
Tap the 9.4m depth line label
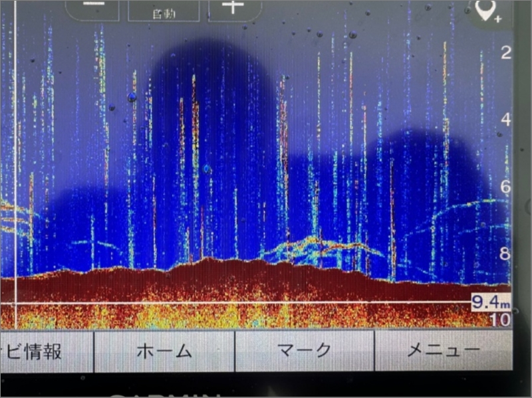490,303
